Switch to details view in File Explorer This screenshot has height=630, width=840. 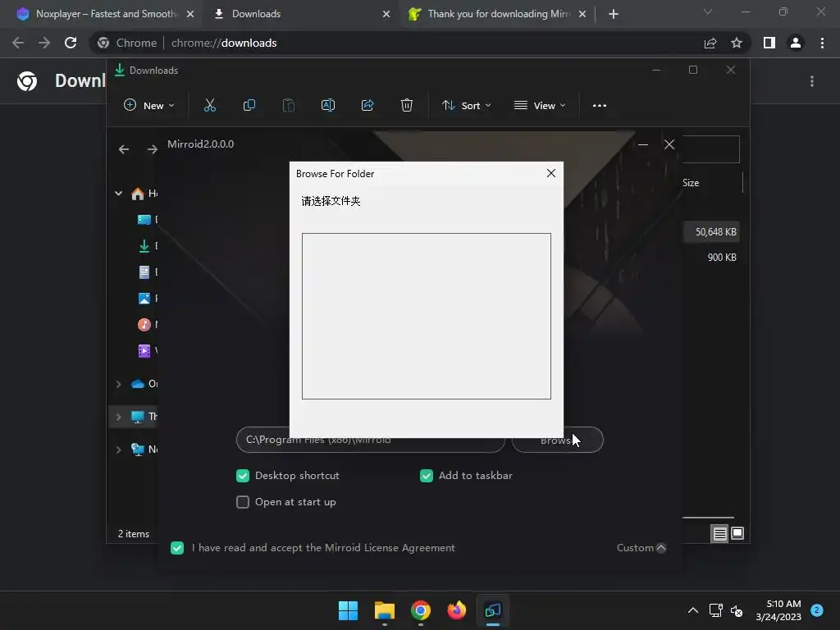[719, 533]
